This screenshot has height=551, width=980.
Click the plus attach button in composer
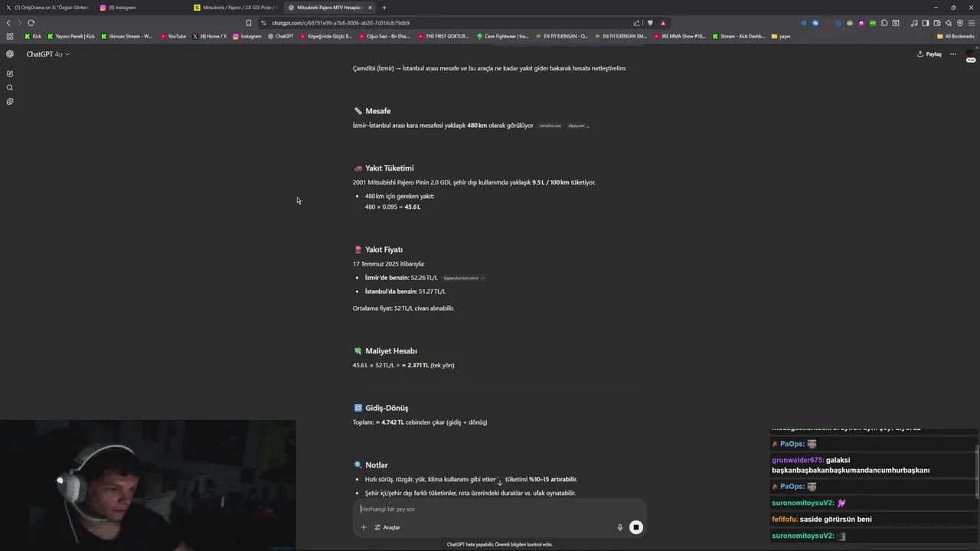click(x=364, y=527)
